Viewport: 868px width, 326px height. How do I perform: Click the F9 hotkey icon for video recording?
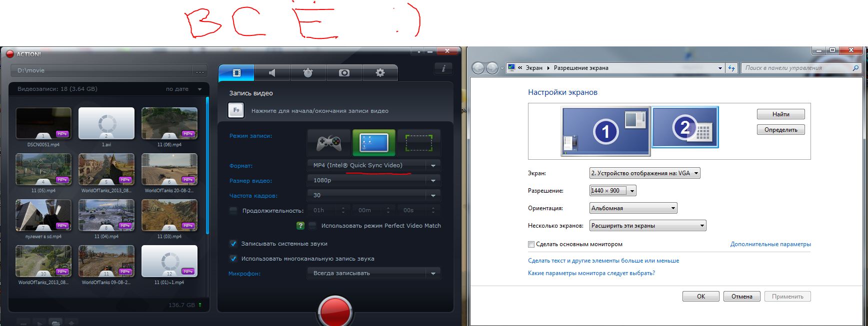(236, 110)
